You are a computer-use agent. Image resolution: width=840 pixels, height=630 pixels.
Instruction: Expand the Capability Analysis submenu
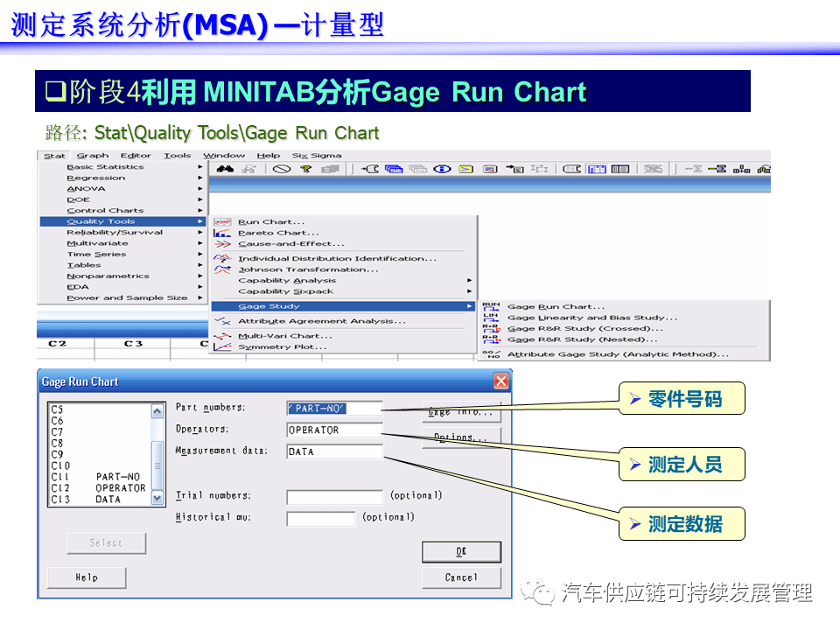tap(469, 280)
